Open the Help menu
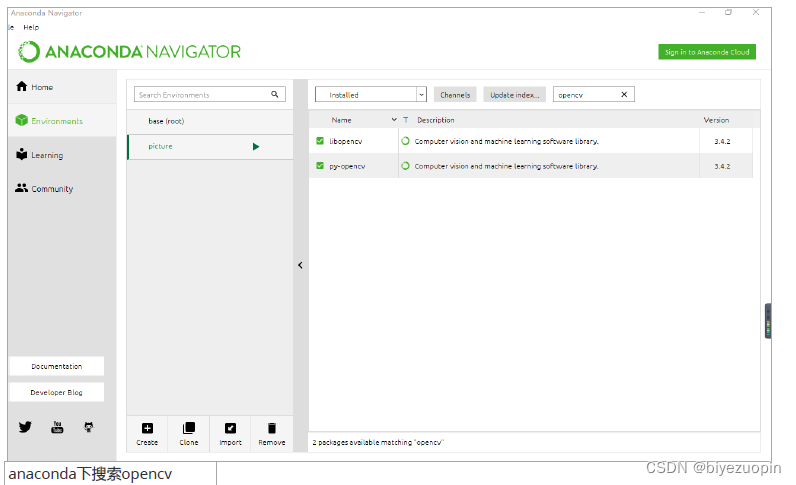The width and height of the screenshot is (796, 485). pos(31,27)
